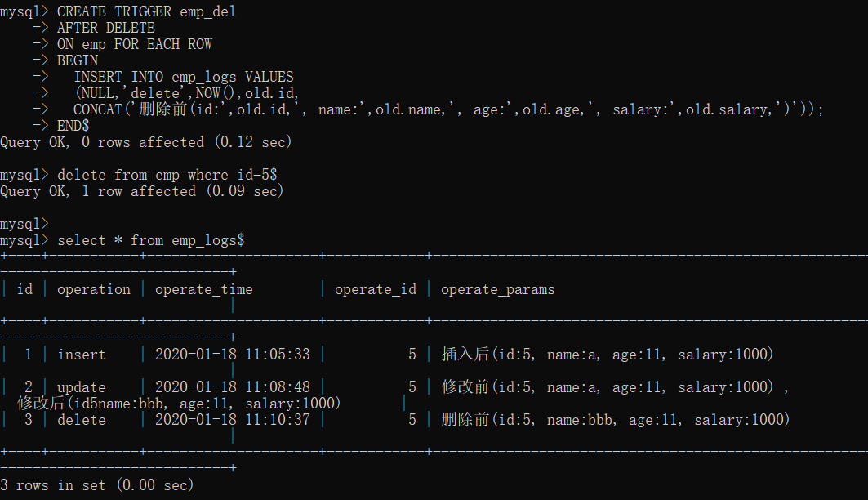Click the operate_params column header
Screen dimensions: 868x500
click(497, 289)
